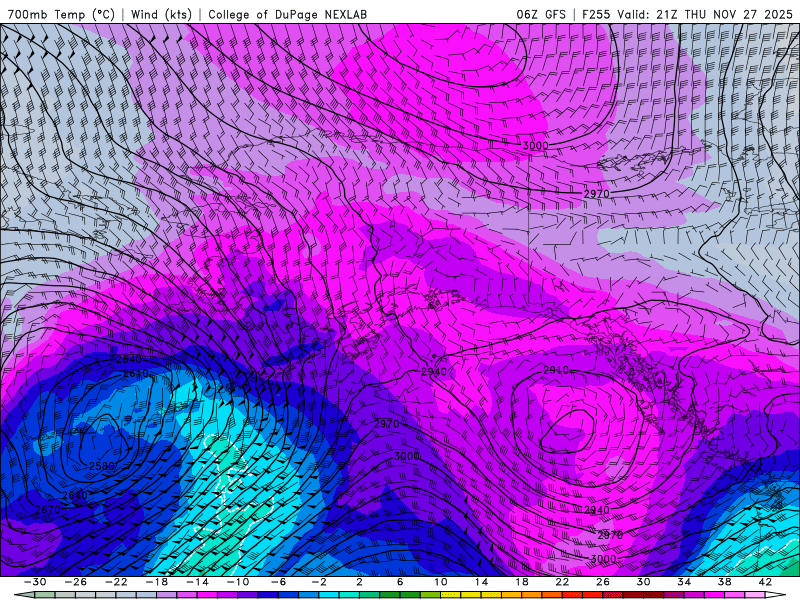
Task: Click the 2670 height contour label
Action: point(47,509)
